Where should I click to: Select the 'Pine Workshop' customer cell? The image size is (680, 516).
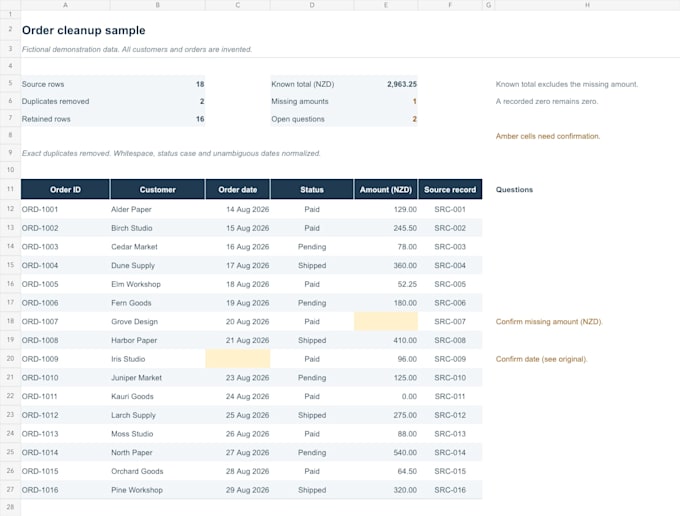coord(157,490)
